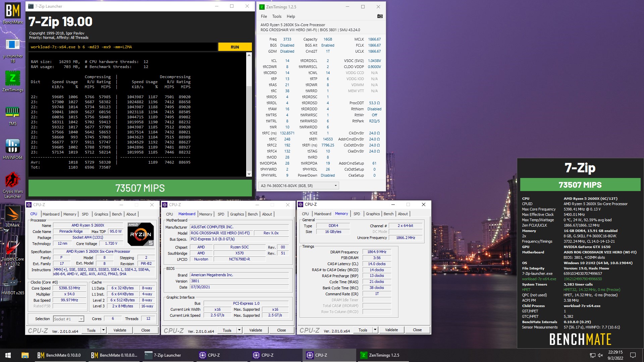Open the Graphics tab in the CPU-Z CPU window

[101, 214]
